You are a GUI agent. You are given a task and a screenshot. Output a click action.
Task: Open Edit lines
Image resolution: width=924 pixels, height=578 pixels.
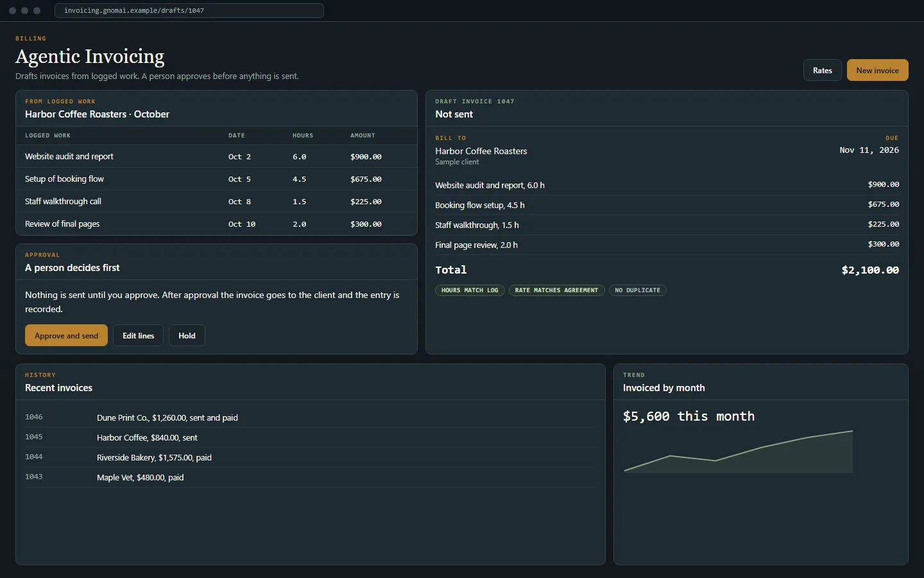pyautogui.click(x=139, y=335)
